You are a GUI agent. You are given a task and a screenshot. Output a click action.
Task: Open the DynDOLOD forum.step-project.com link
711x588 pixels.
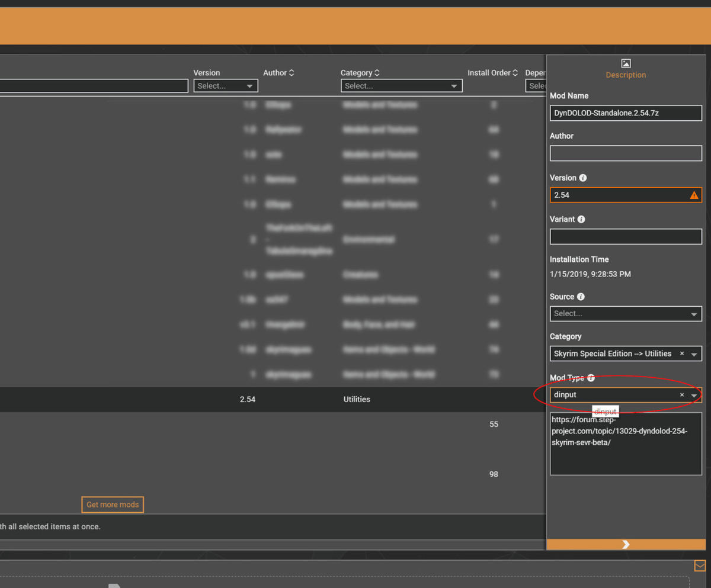click(619, 431)
